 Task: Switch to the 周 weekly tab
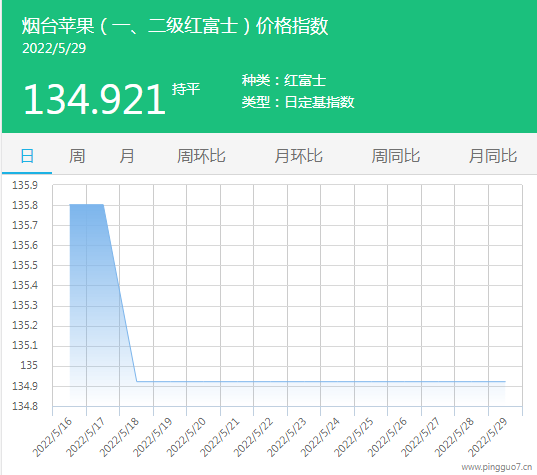click(77, 156)
